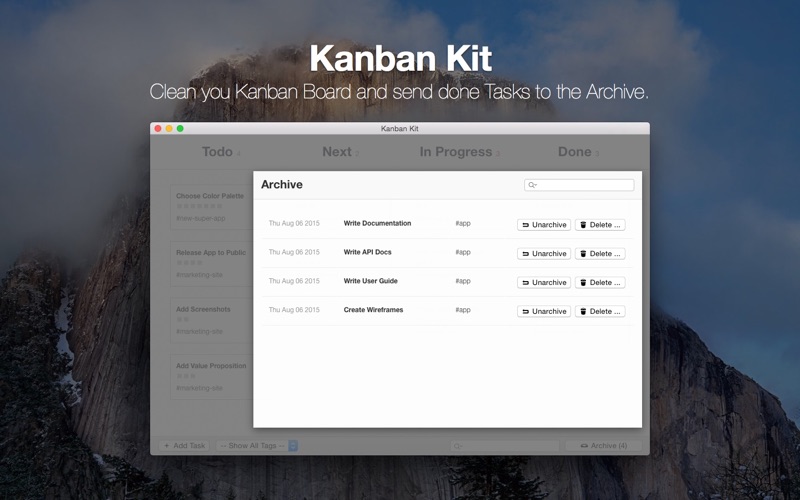Viewport: 800px width, 500px height.
Task: Click the Todo column header
Action: click(217, 152)
